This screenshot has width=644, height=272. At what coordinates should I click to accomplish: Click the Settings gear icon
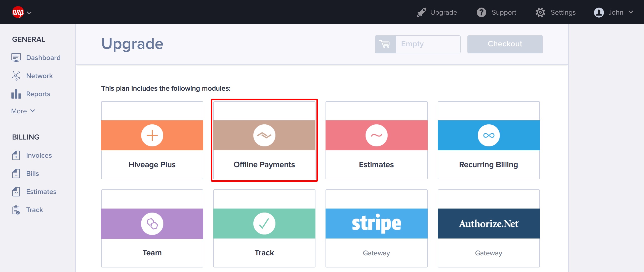tap(540, 12)
